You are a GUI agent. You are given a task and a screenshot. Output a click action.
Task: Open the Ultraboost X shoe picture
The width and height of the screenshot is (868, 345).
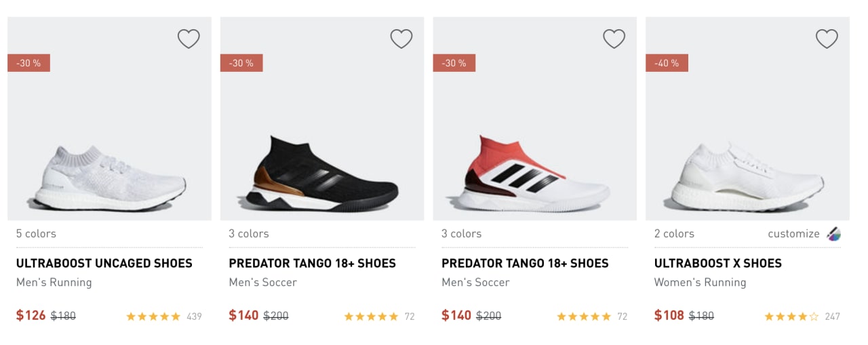(747, 178)
